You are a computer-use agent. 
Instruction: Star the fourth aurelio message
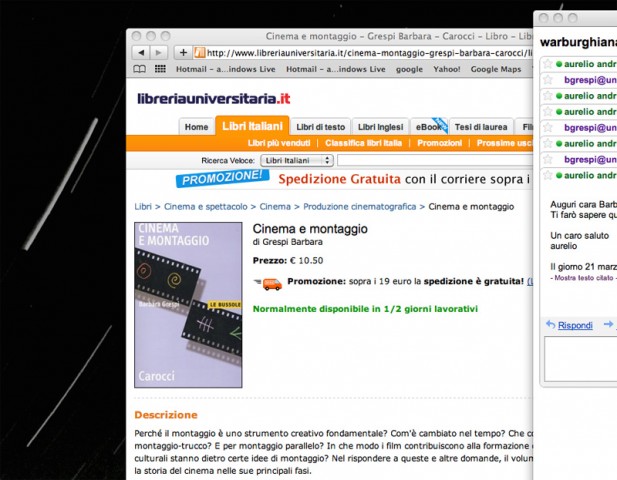(548, 144)
